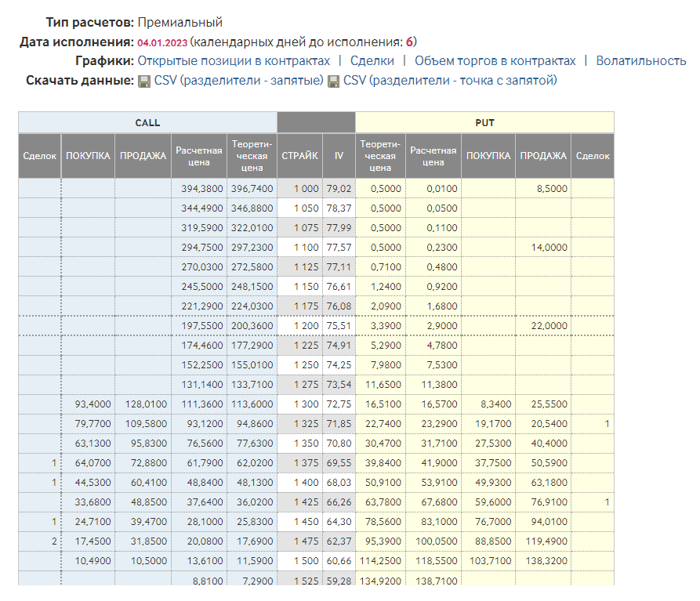Open the Объем торгов в контрактах chart
Viewport: 700px width, 601px height.
coord(495,61)
